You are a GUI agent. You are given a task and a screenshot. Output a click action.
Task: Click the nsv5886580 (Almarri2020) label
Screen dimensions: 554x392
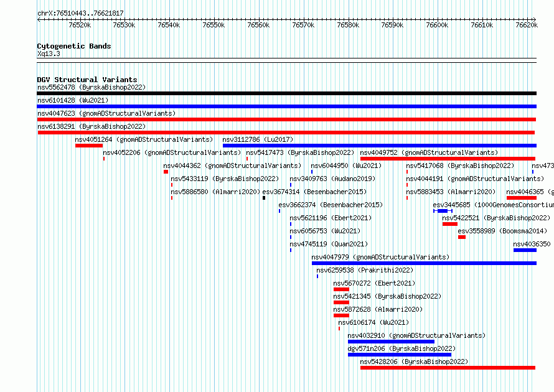(215, 192)
